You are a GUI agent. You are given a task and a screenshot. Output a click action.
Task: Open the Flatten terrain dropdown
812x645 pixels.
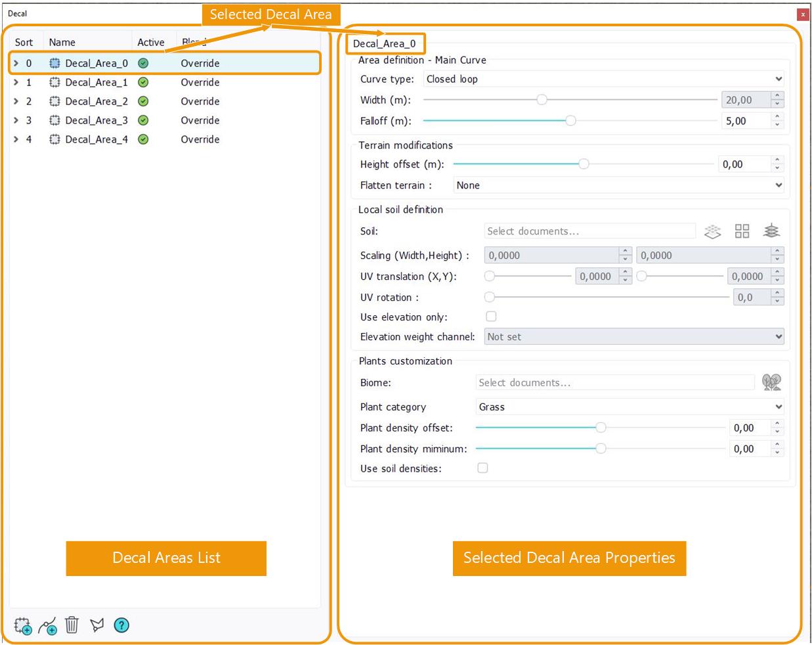tap(618, 185)
